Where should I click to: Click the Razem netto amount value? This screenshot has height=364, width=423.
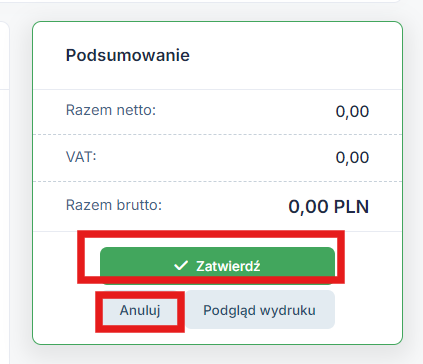tap(352, 112)
